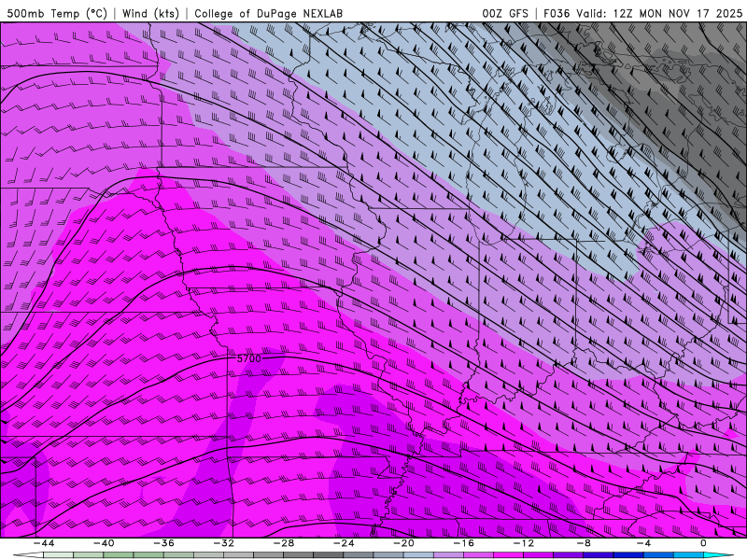Click the '00Z GFS' model run label
Viewport: 747px width, 560px height.
[x=505, y=13]
